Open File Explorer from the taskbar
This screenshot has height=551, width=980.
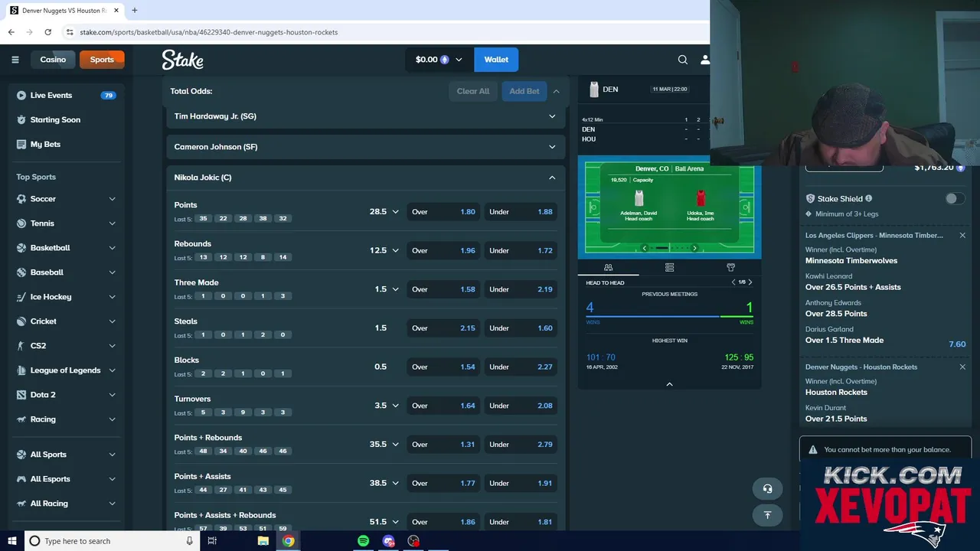263,541
